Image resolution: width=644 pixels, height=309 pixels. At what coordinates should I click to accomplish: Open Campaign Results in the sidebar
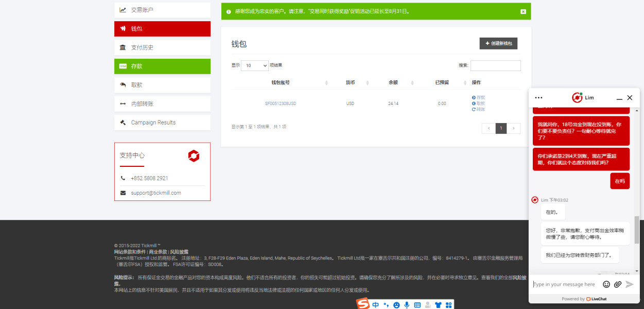point(162,123)
